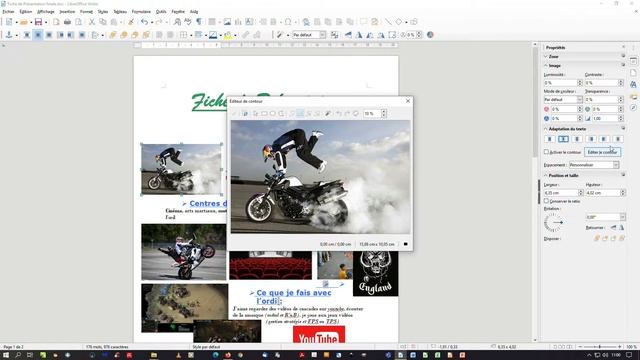Click the Cut scissors icon
Image resolution: width=640 pixels, height=360 pixels.
92,22
